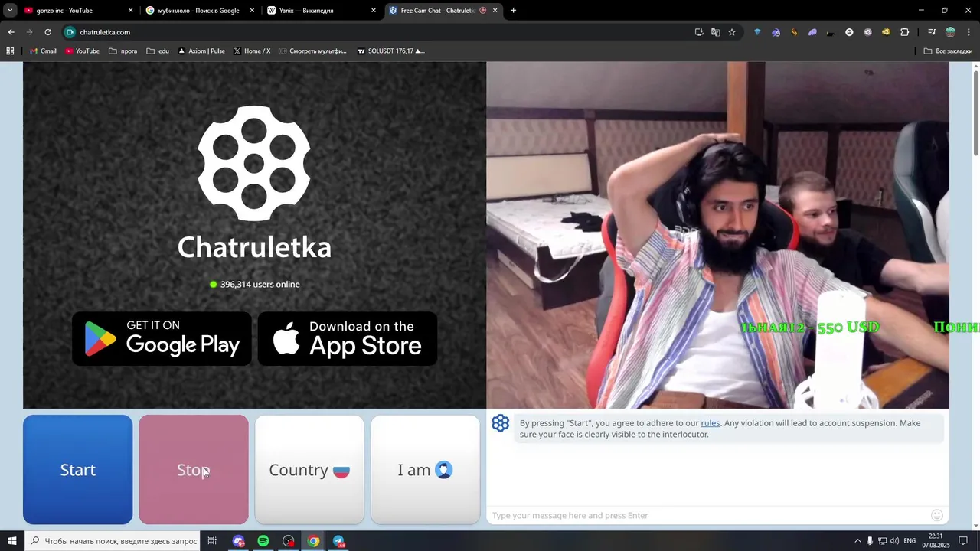Open the notification center icon
The height and width of the screenshot is (551, 980).
(x=963, y=541)
